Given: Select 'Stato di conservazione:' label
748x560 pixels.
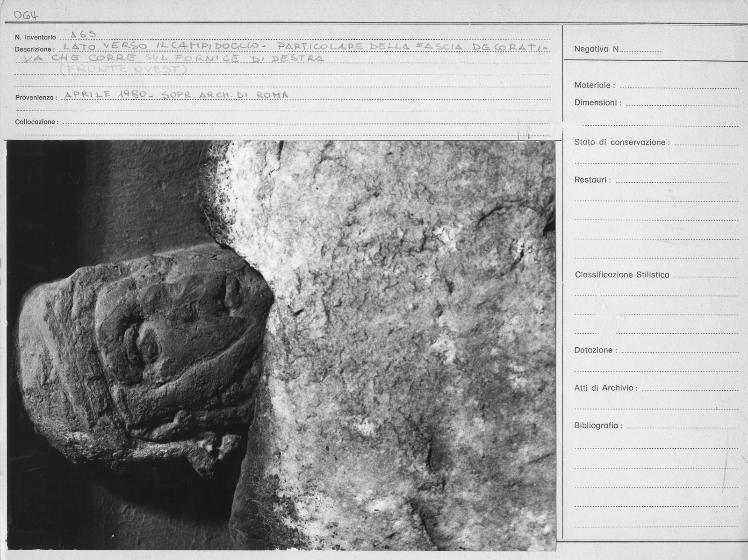Looking at the screenshot, I should tap(622, 143).
